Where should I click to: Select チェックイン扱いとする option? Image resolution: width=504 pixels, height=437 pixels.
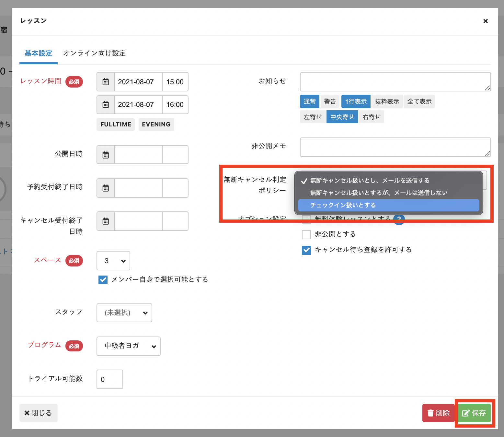pyautogui.click(x=388, y=205)
